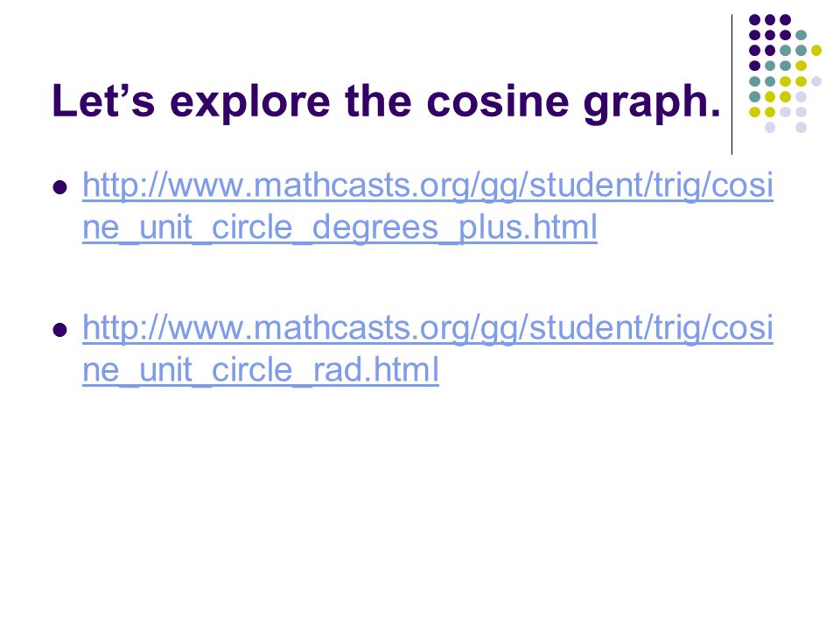Click the top-left purple dot of the dot pattern
The width and height of the screenshot is (840, 630).
754,20
